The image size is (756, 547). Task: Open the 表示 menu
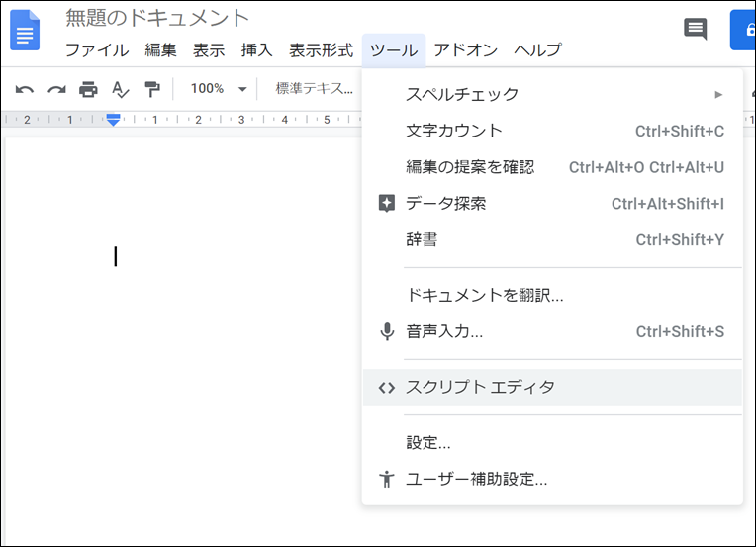point(209,50)
